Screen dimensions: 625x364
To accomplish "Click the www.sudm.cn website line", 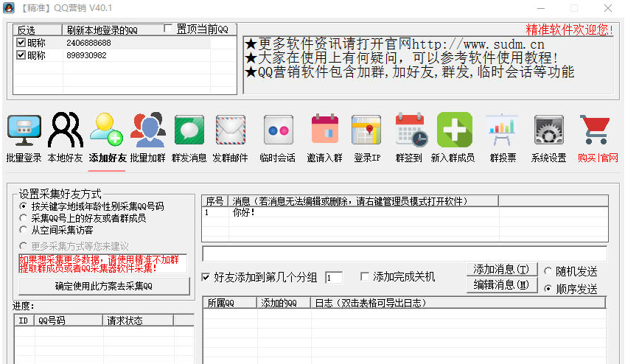I will [394, 44].
